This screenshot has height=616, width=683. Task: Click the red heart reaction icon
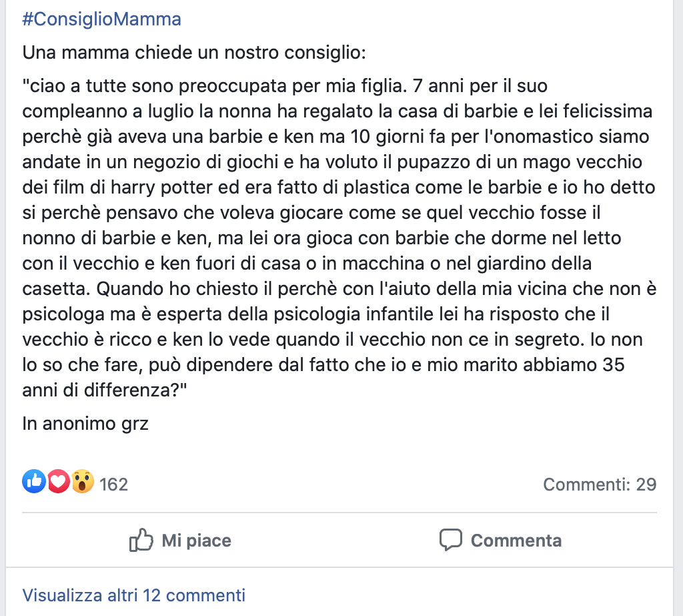pyautogui.click(x=59, y=481)
